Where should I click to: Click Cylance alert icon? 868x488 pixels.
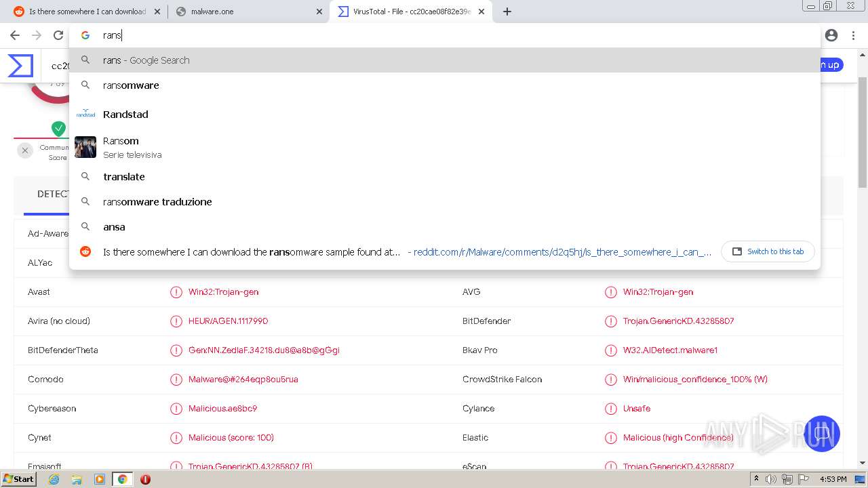pos(610,409)
